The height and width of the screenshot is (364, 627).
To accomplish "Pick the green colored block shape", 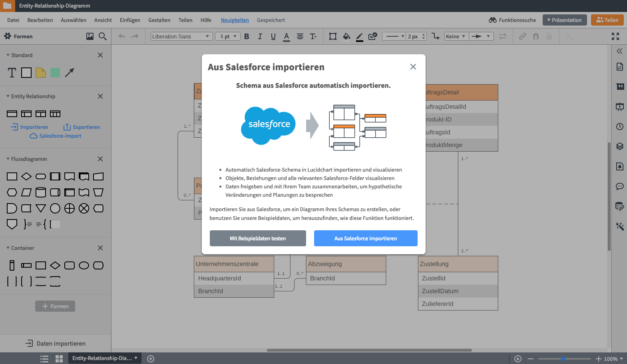I will point(55,73).
